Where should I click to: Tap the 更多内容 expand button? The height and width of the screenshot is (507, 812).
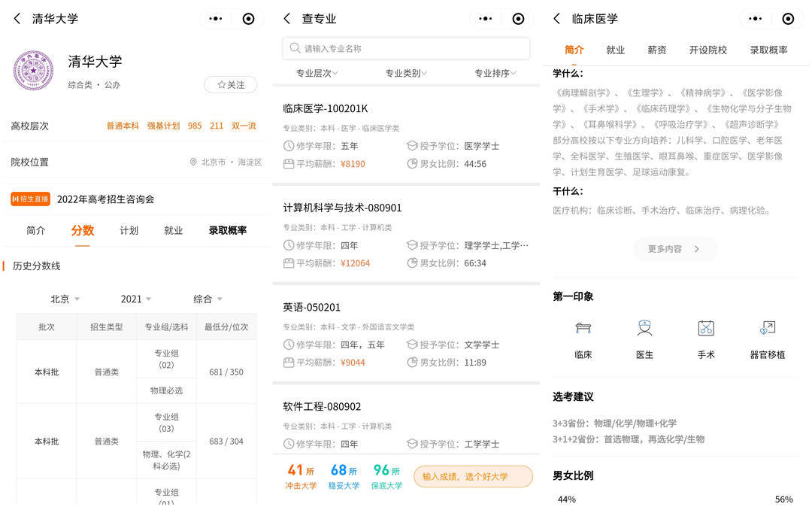(674, 248)
